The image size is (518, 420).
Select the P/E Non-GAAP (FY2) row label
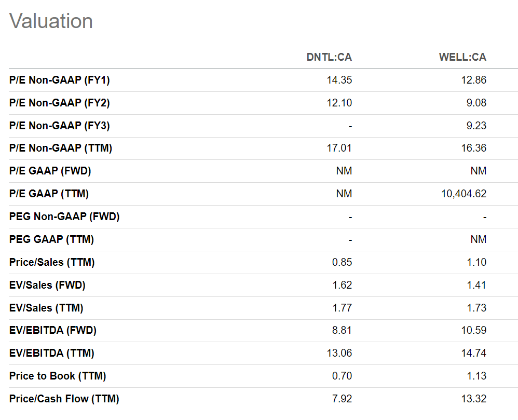60,103
